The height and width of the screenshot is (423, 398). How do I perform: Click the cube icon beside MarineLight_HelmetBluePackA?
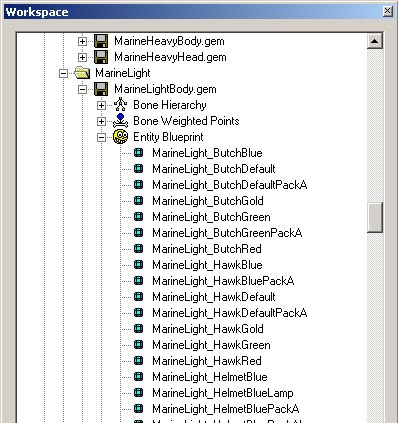click(139, 409)
